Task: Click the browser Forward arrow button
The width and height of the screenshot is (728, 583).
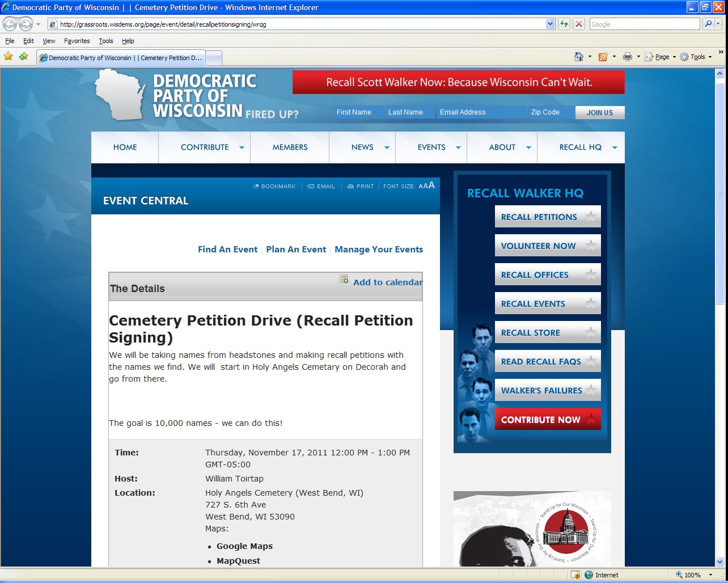Action: [26, 24]
